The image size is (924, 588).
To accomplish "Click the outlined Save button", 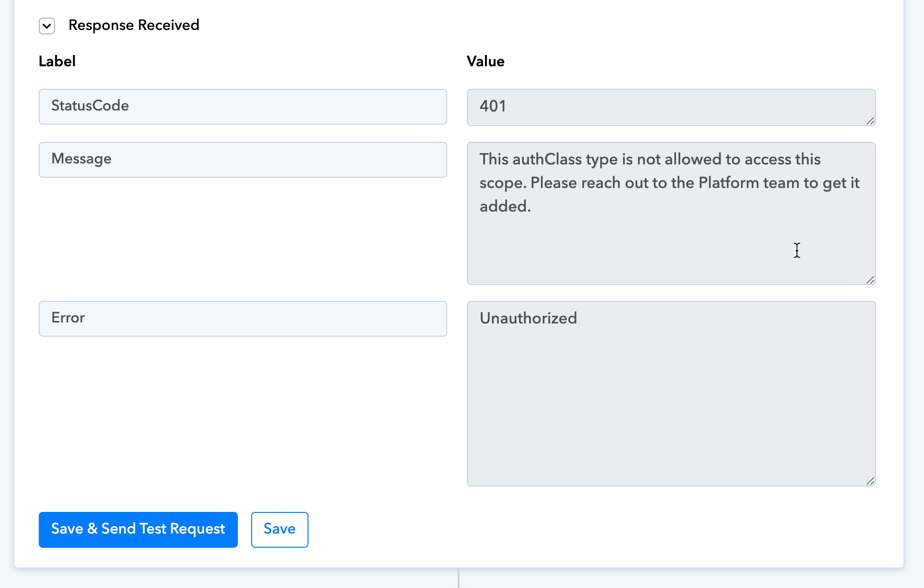I will pyautogui.click(x=280, y=530).
